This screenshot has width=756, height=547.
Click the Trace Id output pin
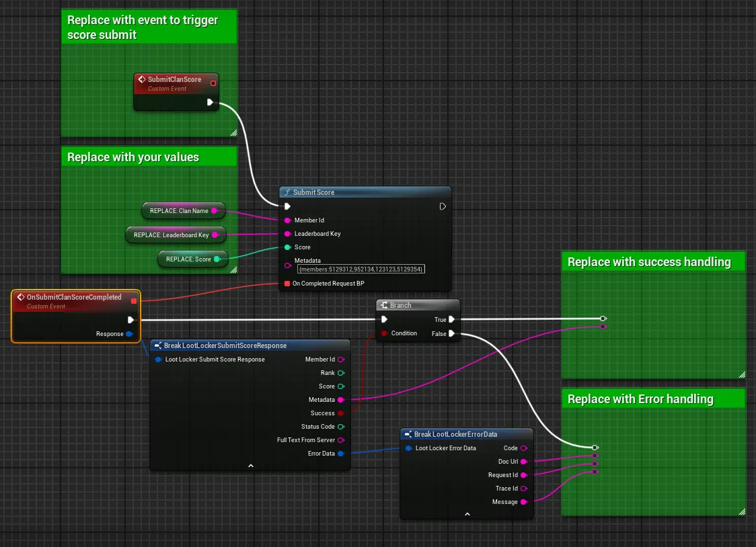coord(524,489)
